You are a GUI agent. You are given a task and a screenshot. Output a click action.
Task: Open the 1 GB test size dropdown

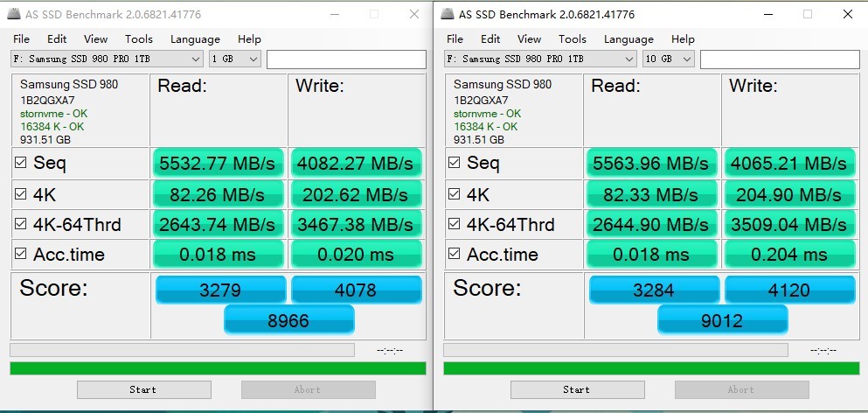click(x=235, y=59)
